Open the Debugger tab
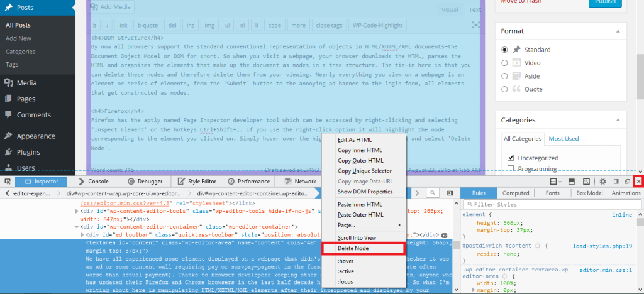The height and width of the screenshot is (294, 644). (145, 182)
